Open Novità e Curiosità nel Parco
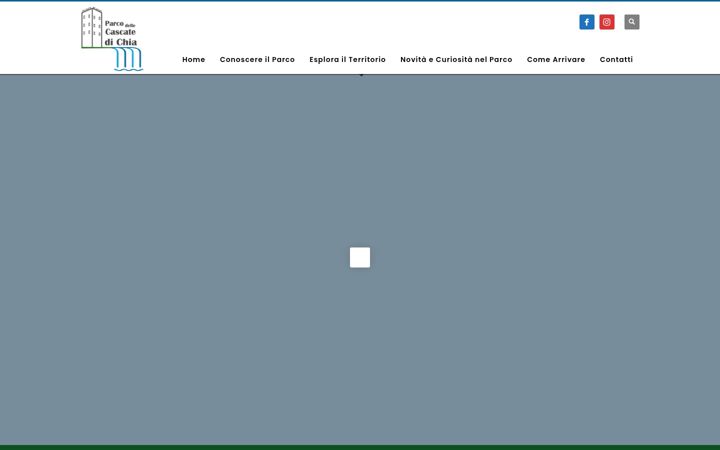This screenshot has height=450, width=720. pos(456,59)
